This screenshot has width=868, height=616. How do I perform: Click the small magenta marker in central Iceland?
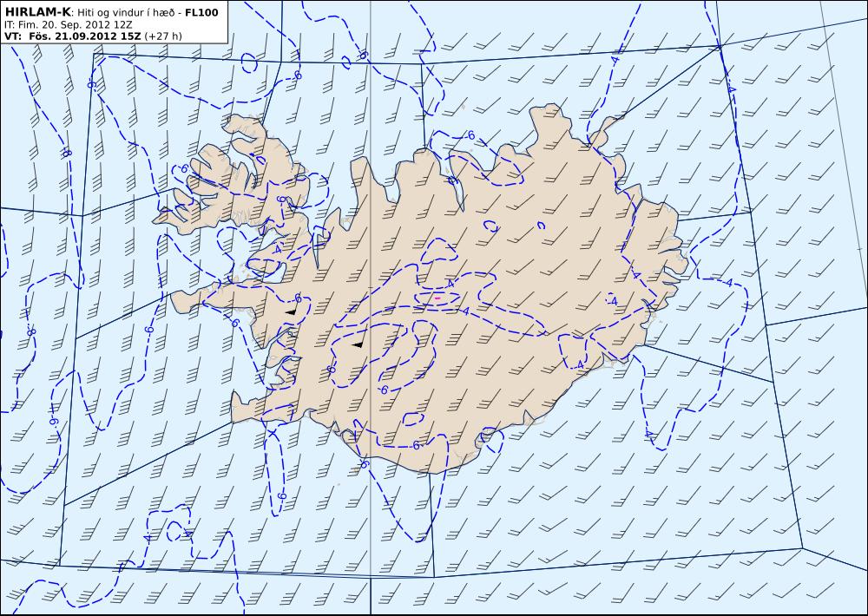click(x=437, y=298)
